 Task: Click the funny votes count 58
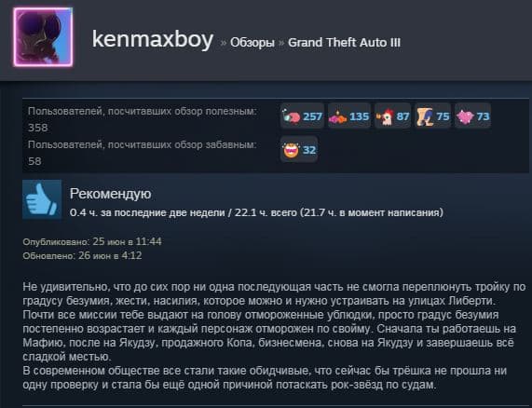coord(35,161)
